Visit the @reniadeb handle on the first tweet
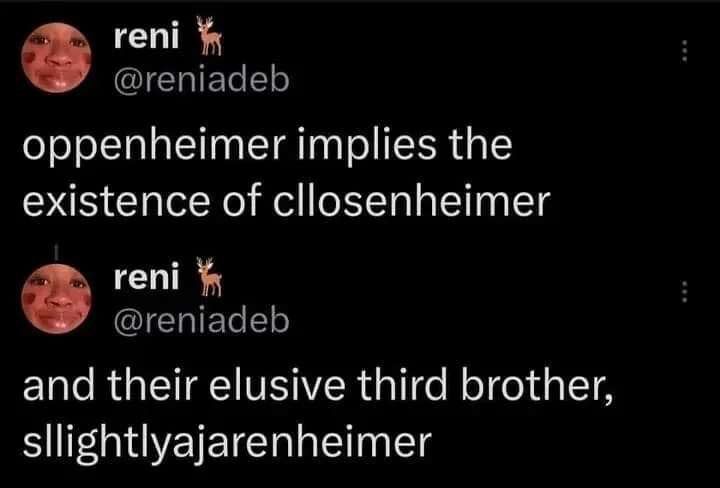This screenshot has width=720, height=488. coord(201,80)
